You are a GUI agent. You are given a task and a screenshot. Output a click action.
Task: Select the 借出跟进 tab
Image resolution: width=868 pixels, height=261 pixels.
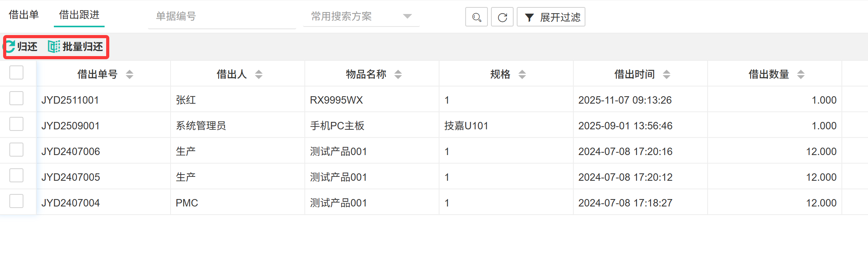tap(79, 15)
